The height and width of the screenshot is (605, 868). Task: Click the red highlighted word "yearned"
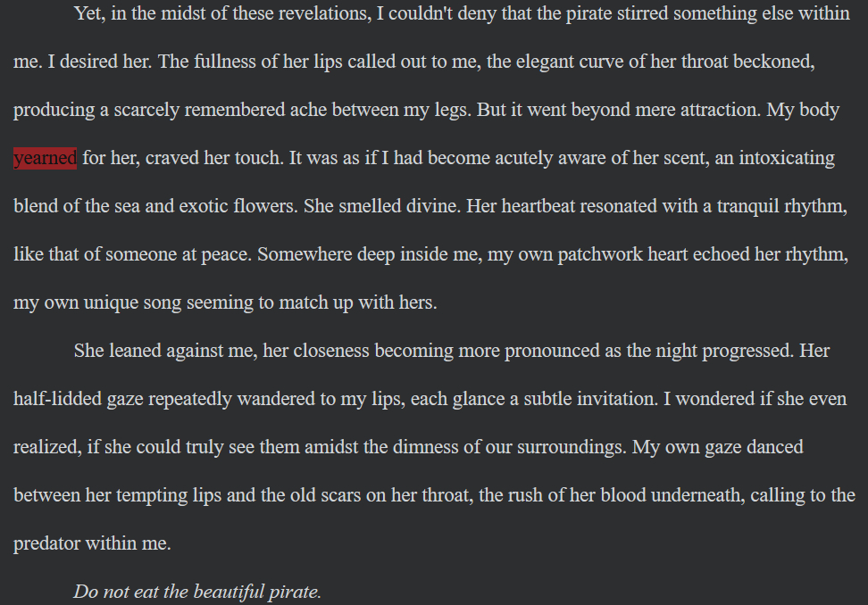pos(45,159)
